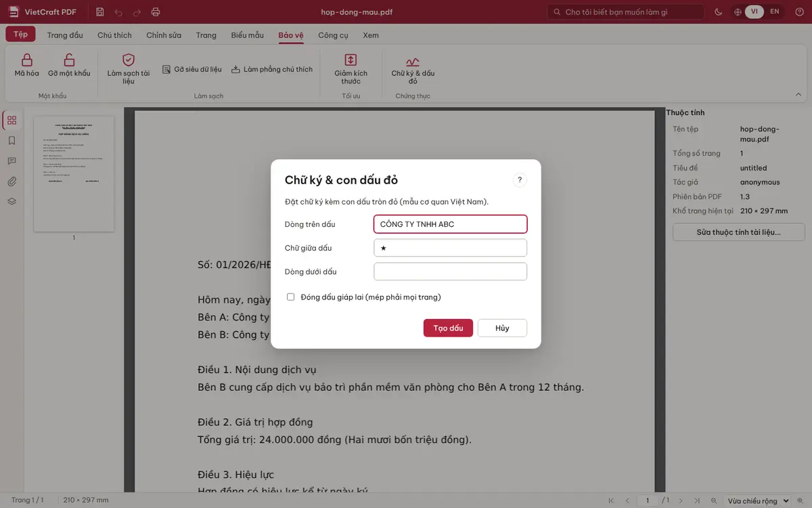Open the comments sidebar panel
Screen dimensions: 812x508
[12, 161]
